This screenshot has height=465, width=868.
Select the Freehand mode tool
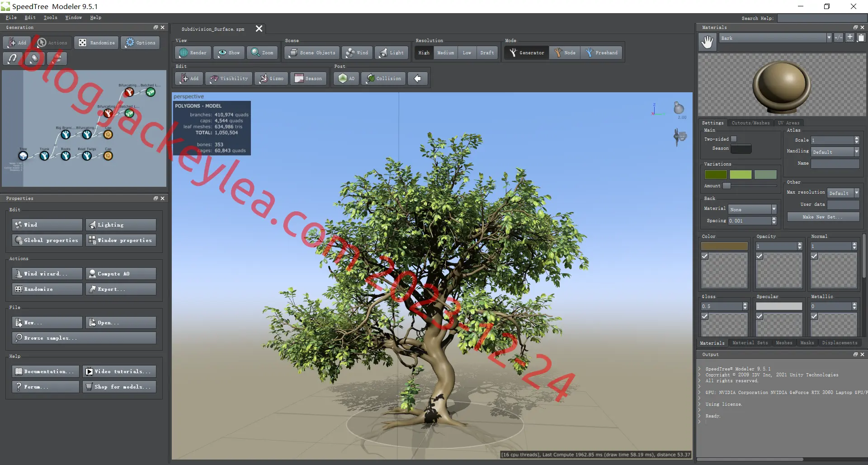pyautogui.click(x=601, y=53)
